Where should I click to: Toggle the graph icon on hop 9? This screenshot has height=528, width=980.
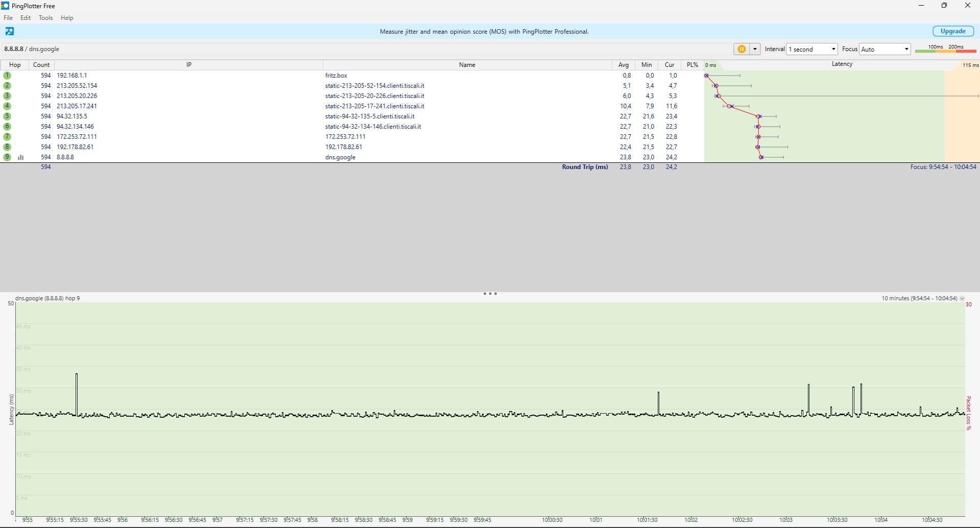[21, 157]
